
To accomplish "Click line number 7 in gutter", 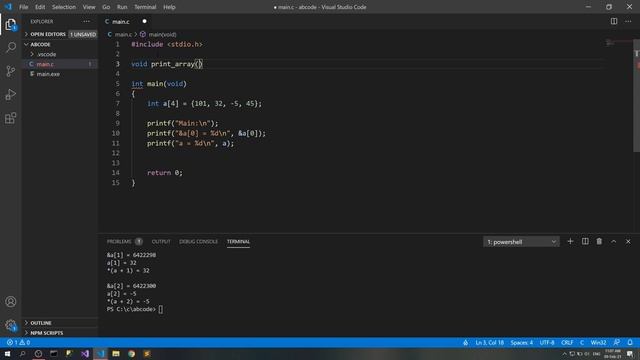I will tap(118, 104).
